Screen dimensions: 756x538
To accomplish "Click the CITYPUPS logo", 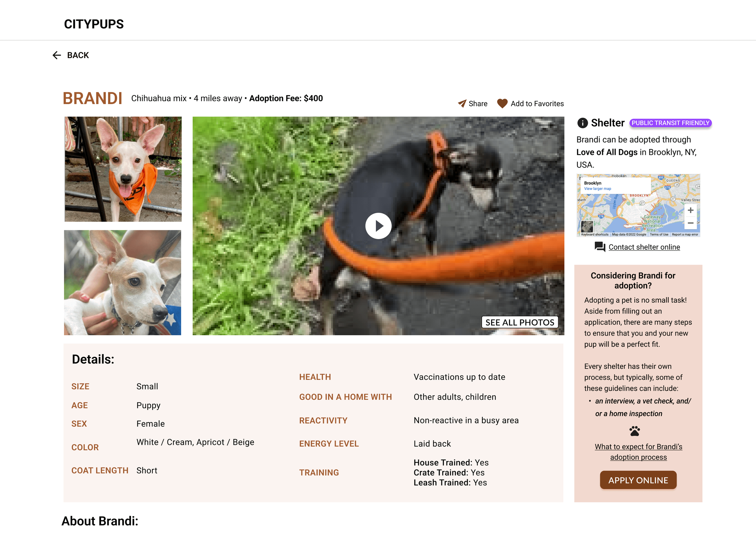I will coord(94,24).
